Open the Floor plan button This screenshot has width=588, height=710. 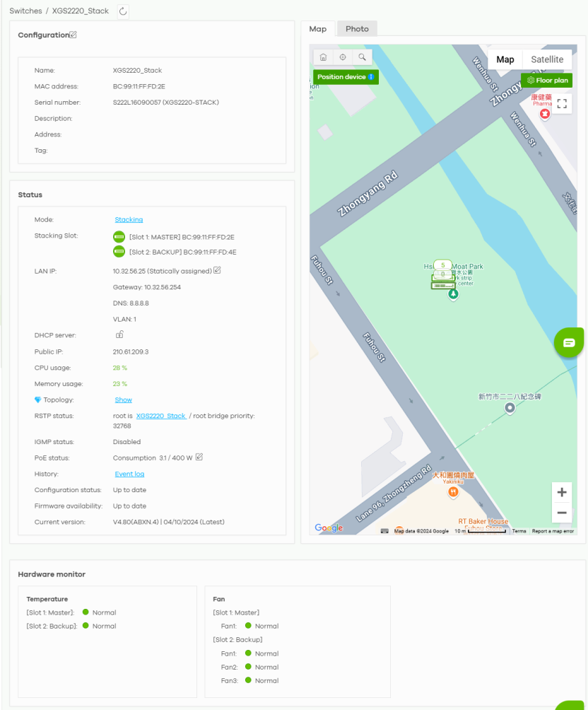click(x=547, y=81)
